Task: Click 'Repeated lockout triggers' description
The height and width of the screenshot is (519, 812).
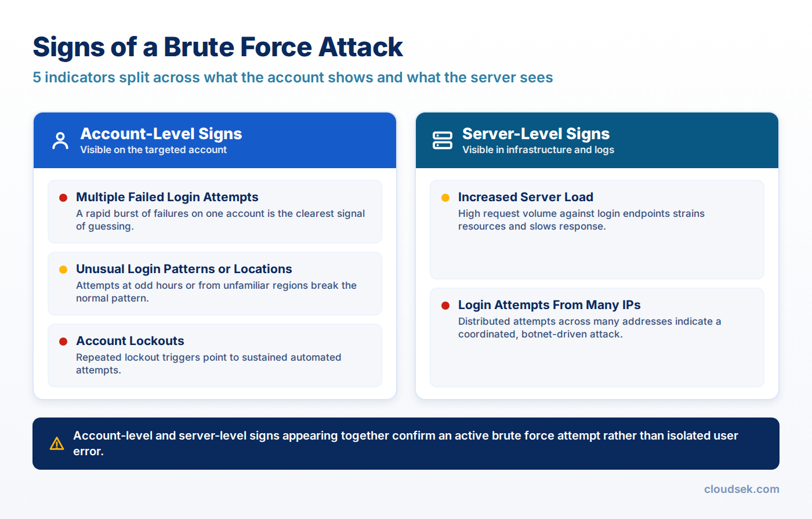Action: coord(209,364)
